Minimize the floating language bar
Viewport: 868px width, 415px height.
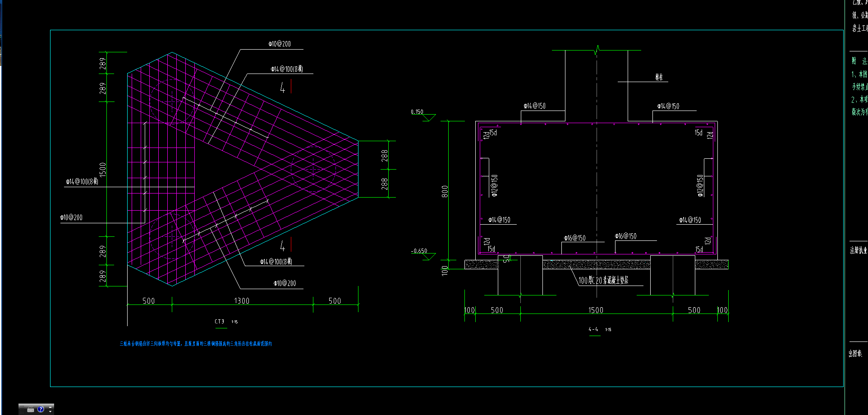(50, 407)
